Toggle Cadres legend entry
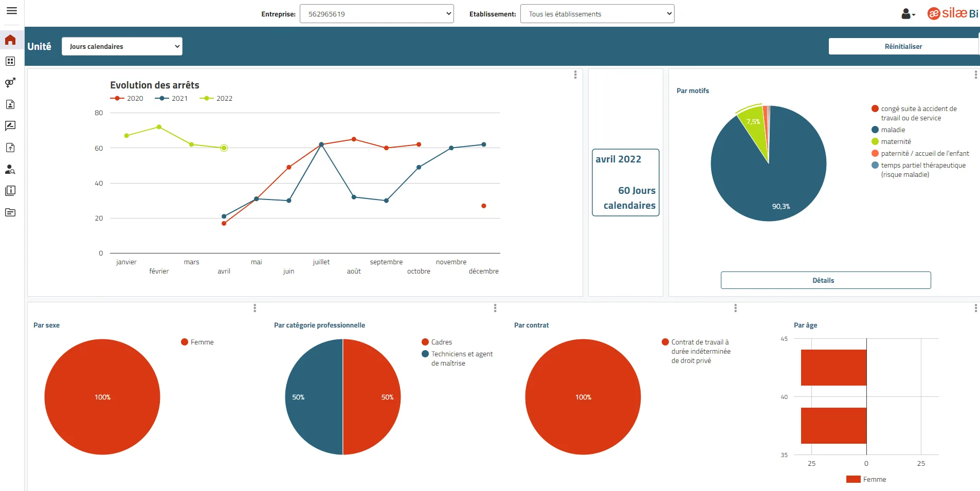Viewport: 980px width, 491px height. pyautogui.click(x=437, y=342)
